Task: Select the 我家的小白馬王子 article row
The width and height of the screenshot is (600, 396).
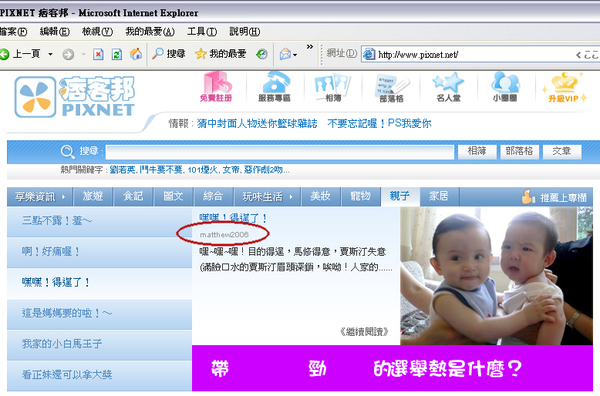Action: 99,345
